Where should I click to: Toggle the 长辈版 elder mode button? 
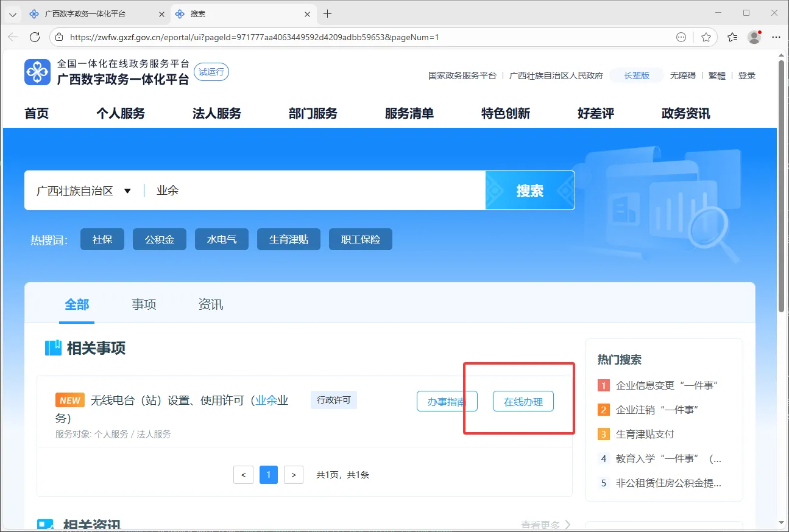pyautogui.click(x=637, y=75)
